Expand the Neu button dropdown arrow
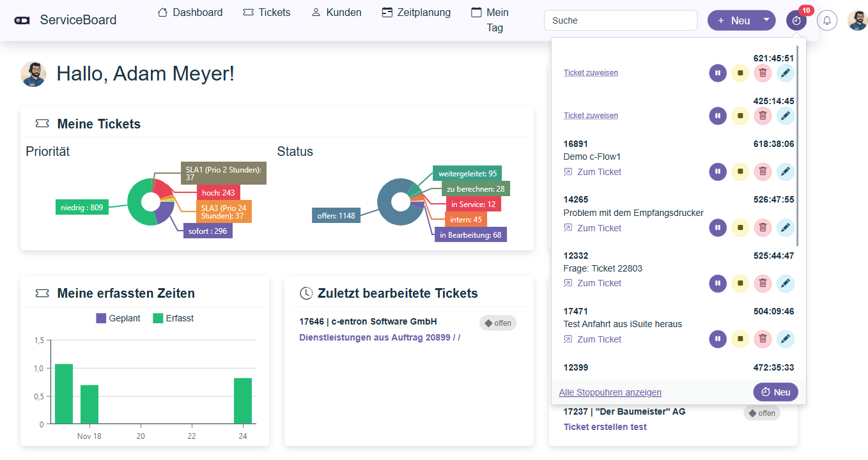Image resolution: width=868 pixels, height=460 pixels. tap(766, 20)
